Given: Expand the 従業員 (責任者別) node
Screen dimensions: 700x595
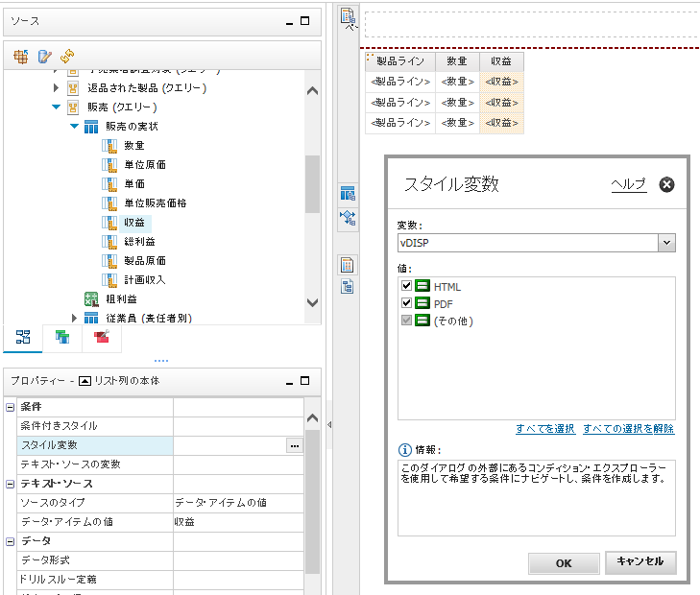Looking at the screenshot, I should (x=74, y=318).
